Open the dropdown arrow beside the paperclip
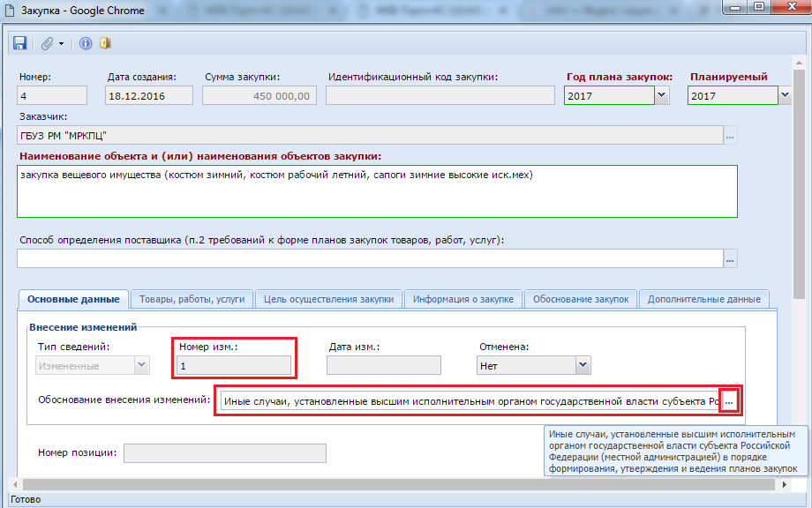This screenshot has height=508, width=812. click(x=62, y=43)
